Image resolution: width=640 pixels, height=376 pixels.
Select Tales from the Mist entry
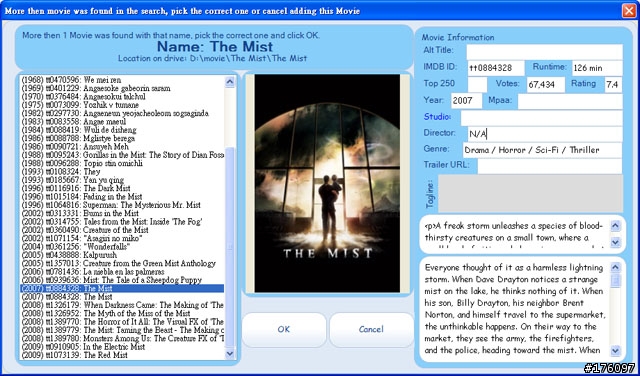coord(122,222)
